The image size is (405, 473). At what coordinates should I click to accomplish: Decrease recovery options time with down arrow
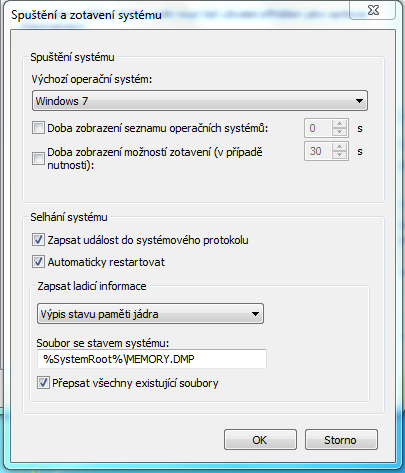click(x=340, y=155)
